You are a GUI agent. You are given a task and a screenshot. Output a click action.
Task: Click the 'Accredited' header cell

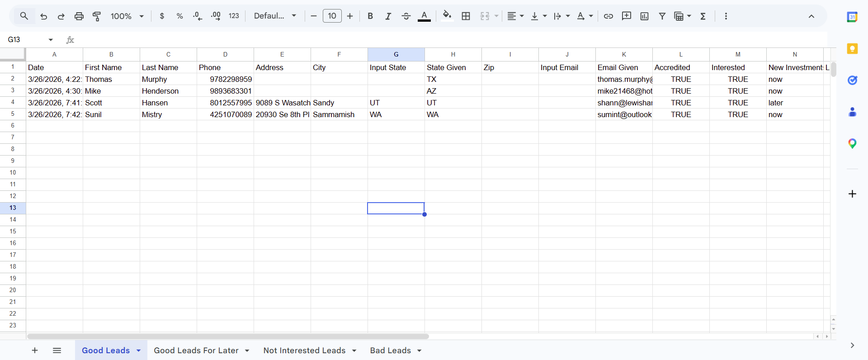point(681,67)
